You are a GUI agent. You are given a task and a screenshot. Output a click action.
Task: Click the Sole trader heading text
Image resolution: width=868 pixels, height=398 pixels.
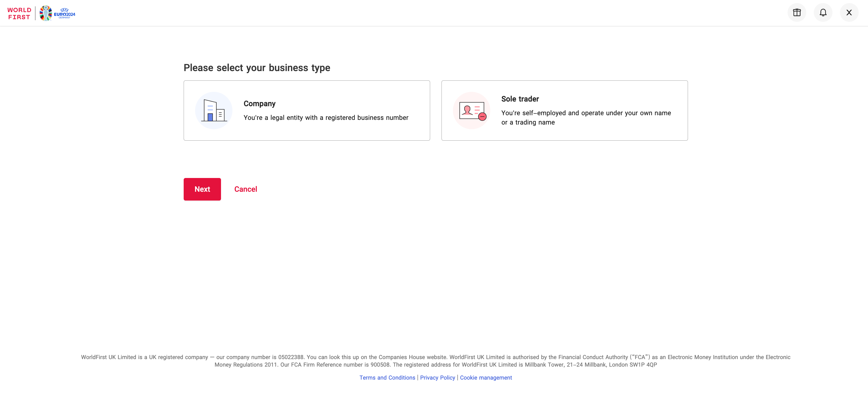tap(520, 99)
